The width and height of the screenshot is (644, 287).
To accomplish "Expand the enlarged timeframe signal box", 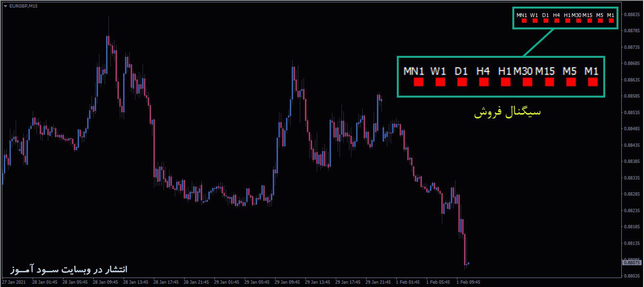I will coord(500,77).
